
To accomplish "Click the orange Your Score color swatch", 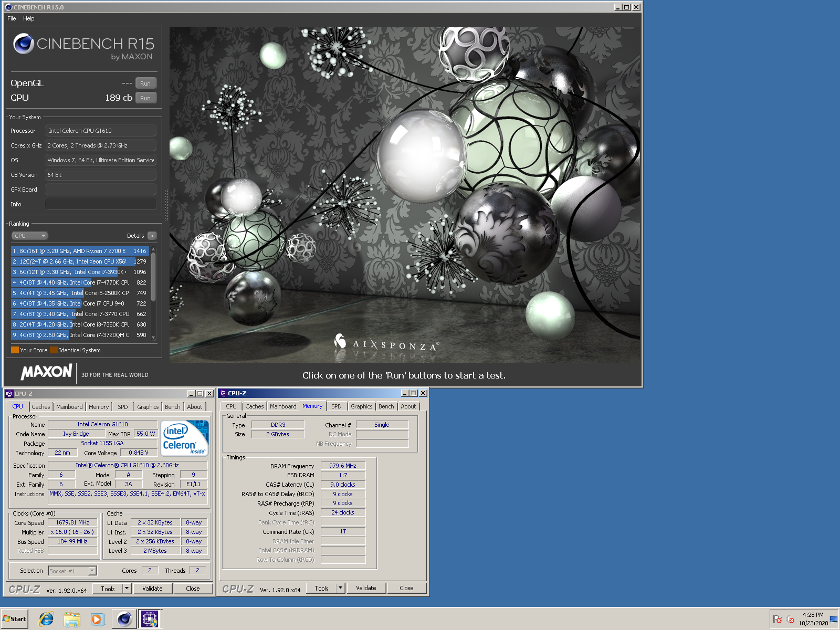I will point(15,350).
